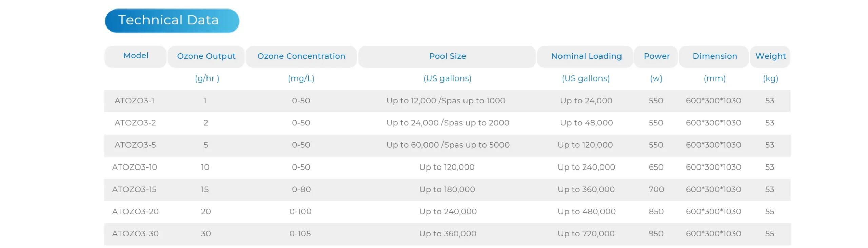
Task: Select the ATOZO3-20 model row
Action: coord(135,211)
